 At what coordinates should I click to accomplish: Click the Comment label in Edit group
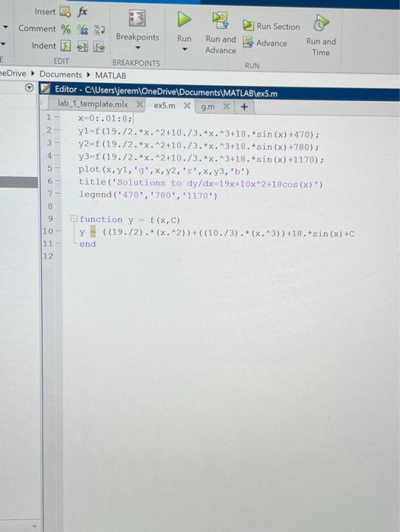pyautogui.click(x=37, y=29)
